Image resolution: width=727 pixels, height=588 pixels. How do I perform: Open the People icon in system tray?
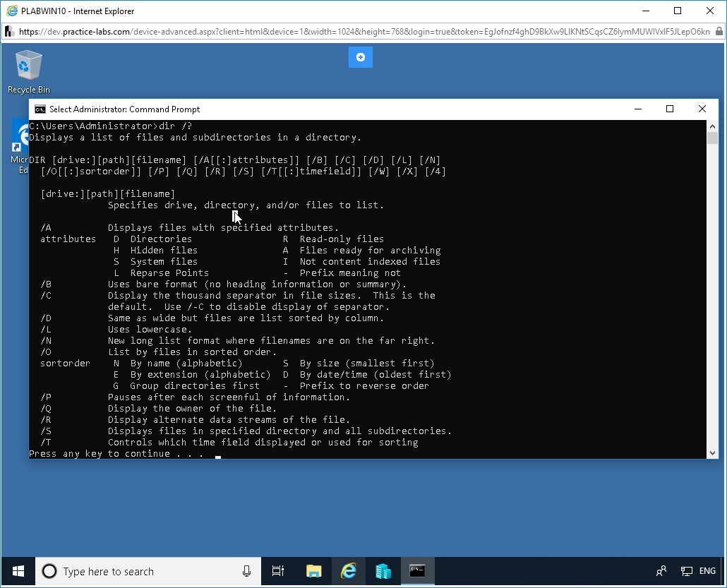click(x=661, y=571)
